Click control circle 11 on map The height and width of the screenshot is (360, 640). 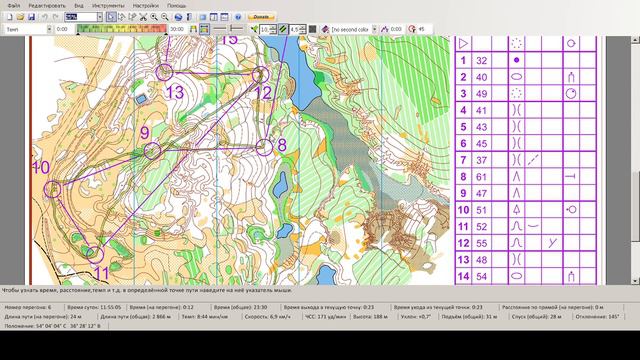pos(95,255)
